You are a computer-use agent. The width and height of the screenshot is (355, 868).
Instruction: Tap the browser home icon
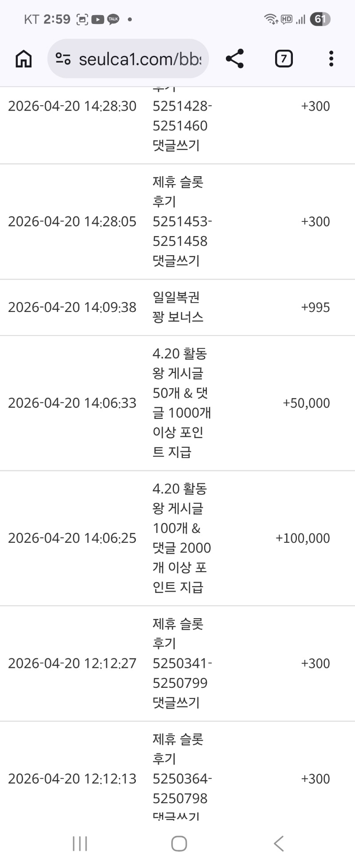coord(24,59)
